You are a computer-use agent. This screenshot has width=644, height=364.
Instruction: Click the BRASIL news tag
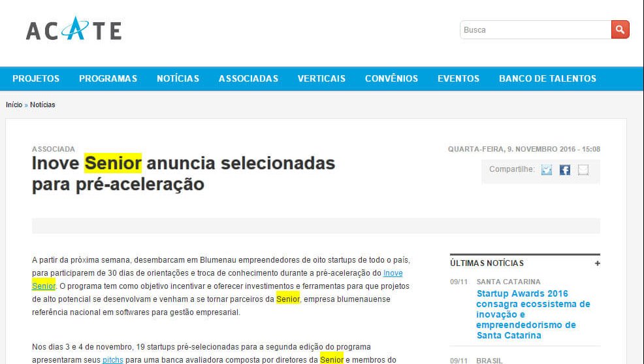pyautogui.click(x=489, y=361)
